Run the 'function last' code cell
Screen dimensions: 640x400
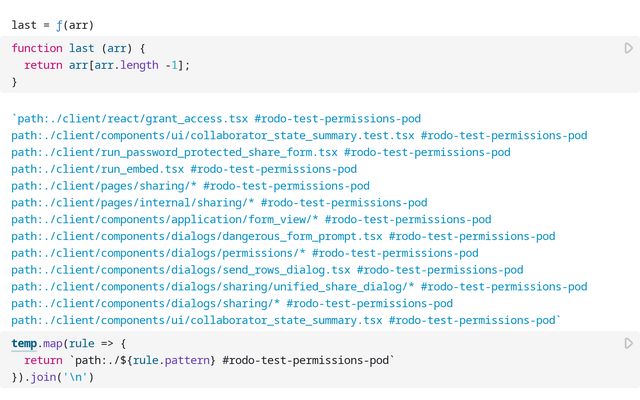point(628,48)
